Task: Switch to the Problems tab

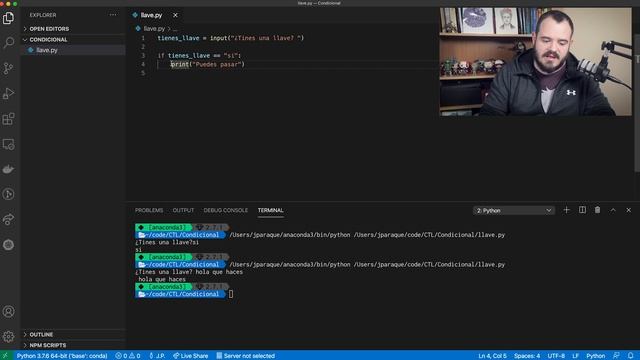Action: (x=149, y=210)
